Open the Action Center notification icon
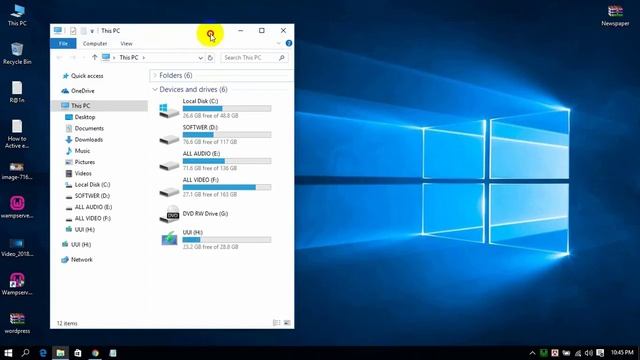The width and height of the screenshot is (640, 360). click(x=600, y=353)
